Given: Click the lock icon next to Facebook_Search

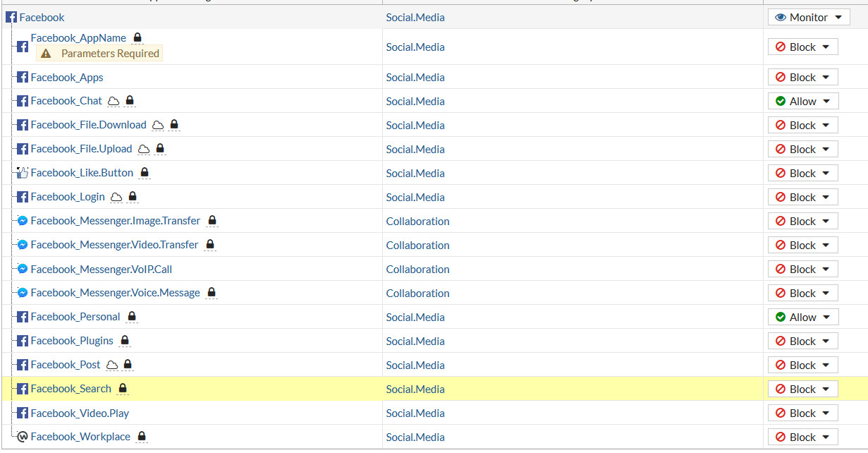Looking at the screenshot, I should click(x=123, y=389).
